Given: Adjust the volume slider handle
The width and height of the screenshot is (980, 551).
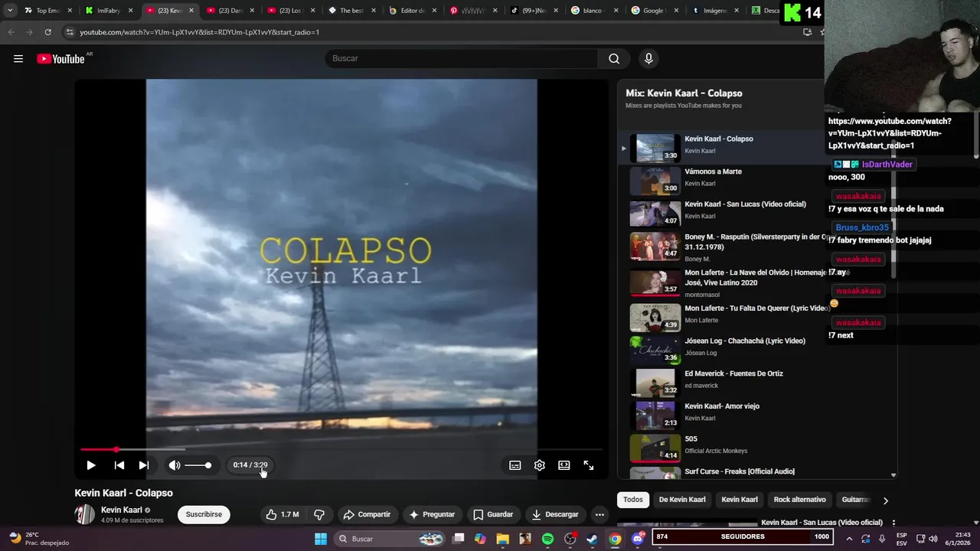Looking at the screenshot, I should click(x=208, y=465).
